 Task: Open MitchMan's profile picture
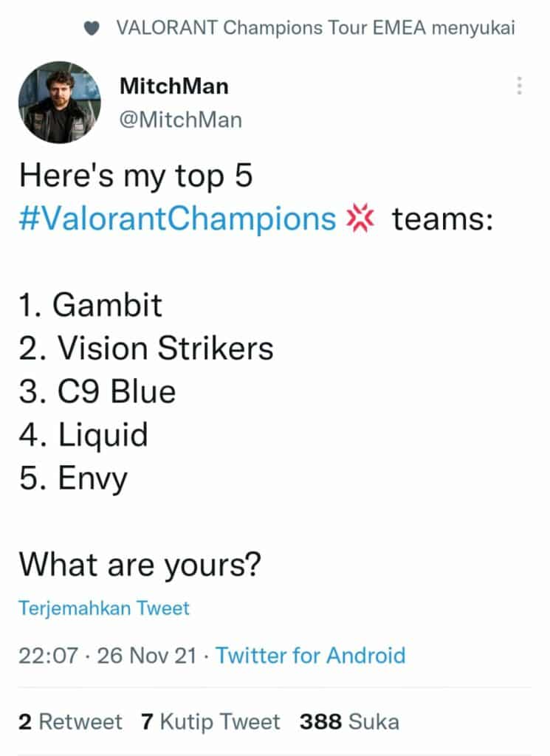(59, 102)
